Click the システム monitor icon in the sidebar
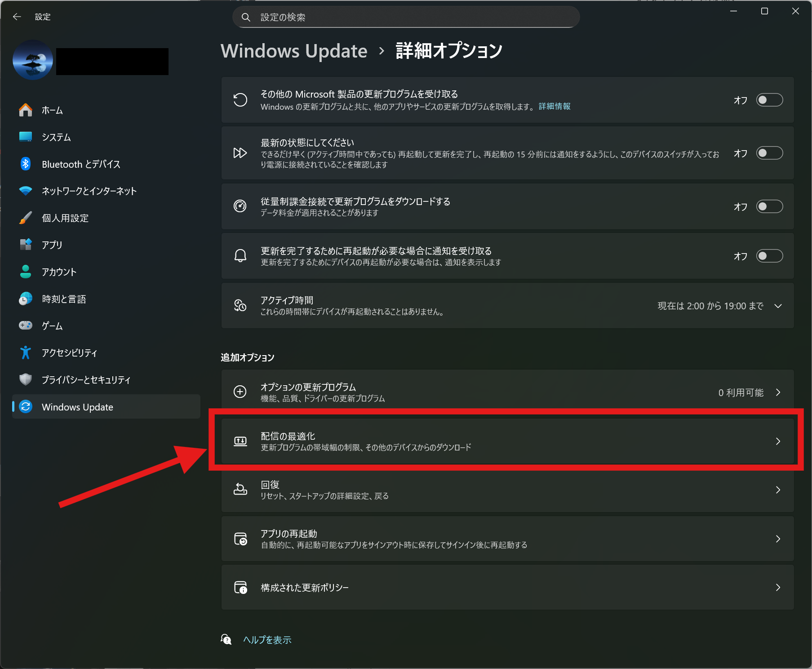Image resolution: width=812 pixels, height=669 pixels. (x=26, y=137)
